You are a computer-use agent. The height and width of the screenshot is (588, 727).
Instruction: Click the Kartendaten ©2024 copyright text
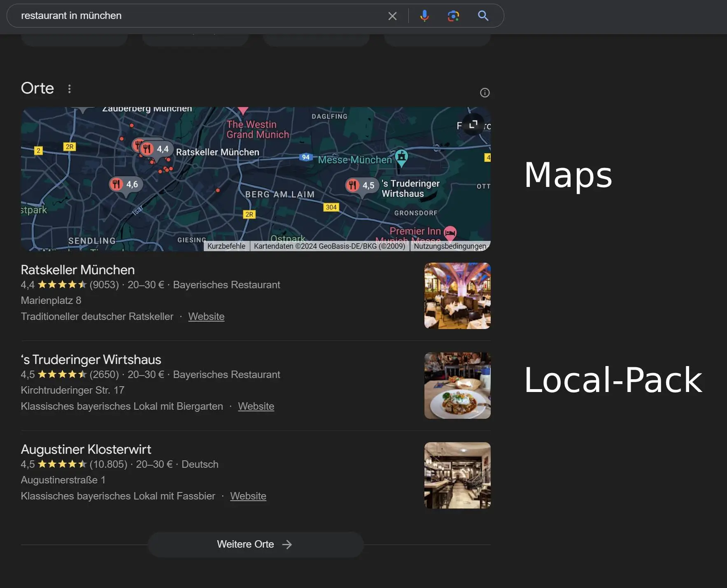click(329, 246)
